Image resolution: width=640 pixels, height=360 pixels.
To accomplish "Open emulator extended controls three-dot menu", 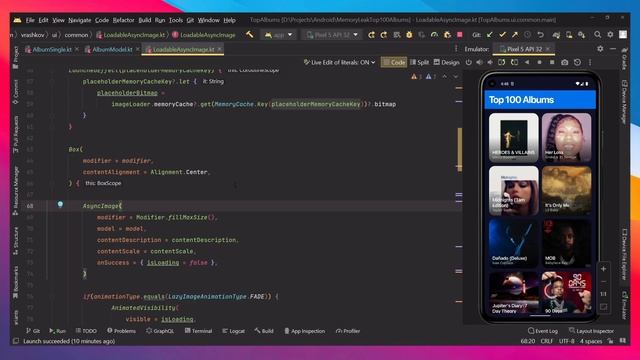I will pyautogui.click(x=590, y=62).
